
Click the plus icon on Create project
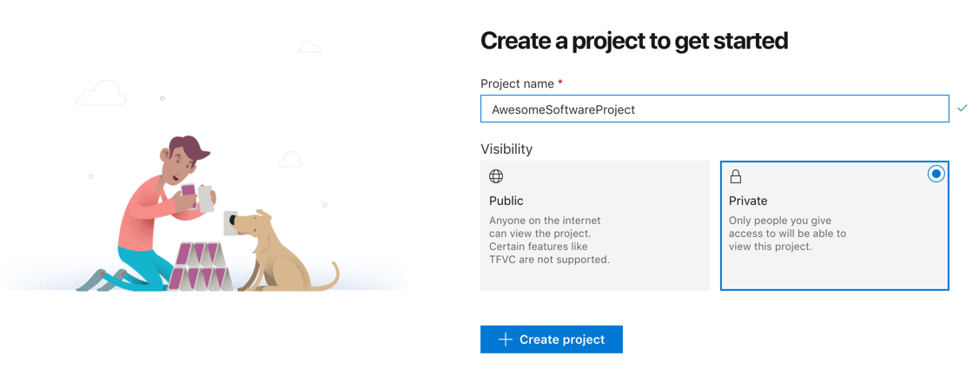tap(505, 340)
